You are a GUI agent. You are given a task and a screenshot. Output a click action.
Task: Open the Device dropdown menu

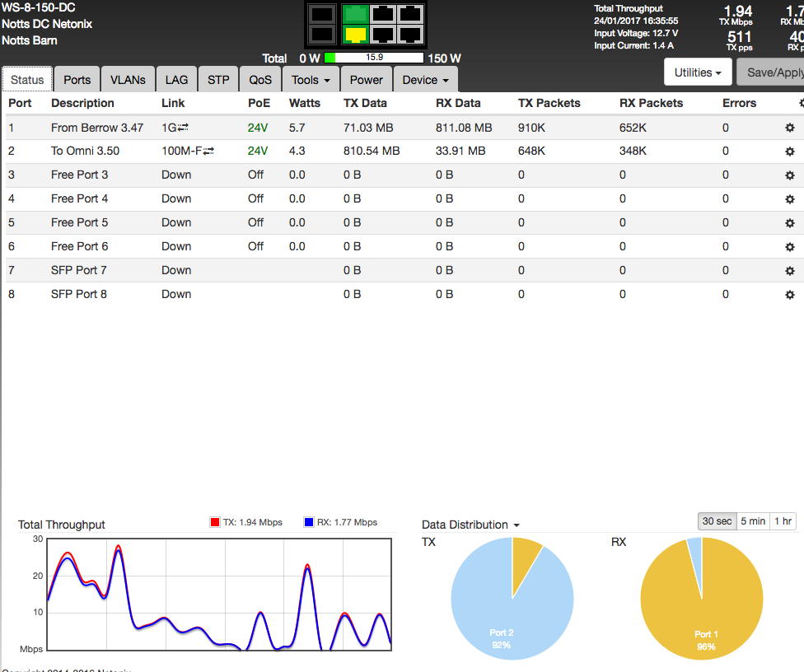[425, 80]
